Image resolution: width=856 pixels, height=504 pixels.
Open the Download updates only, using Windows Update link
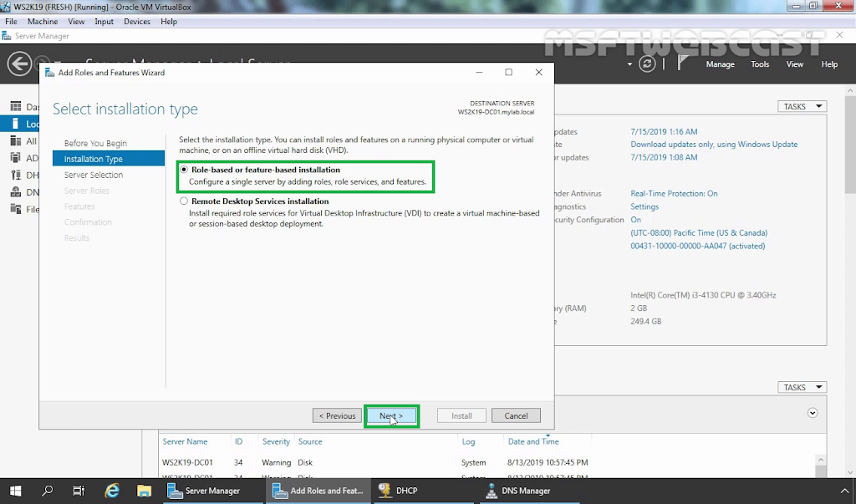pyautogui.click(x=714, y=144)
